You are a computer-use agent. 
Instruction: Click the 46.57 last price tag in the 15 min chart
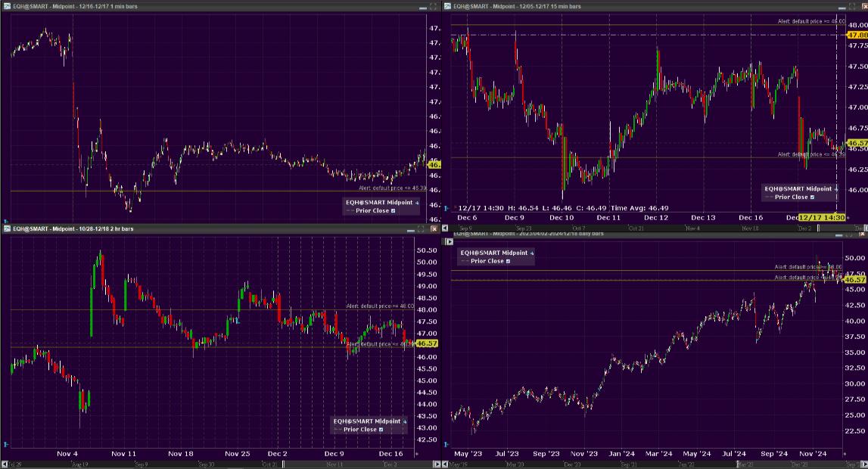[857, 143]
